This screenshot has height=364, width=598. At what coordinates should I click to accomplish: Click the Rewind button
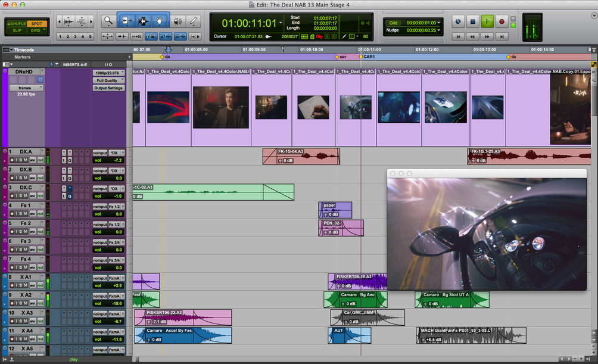(472, 36)
